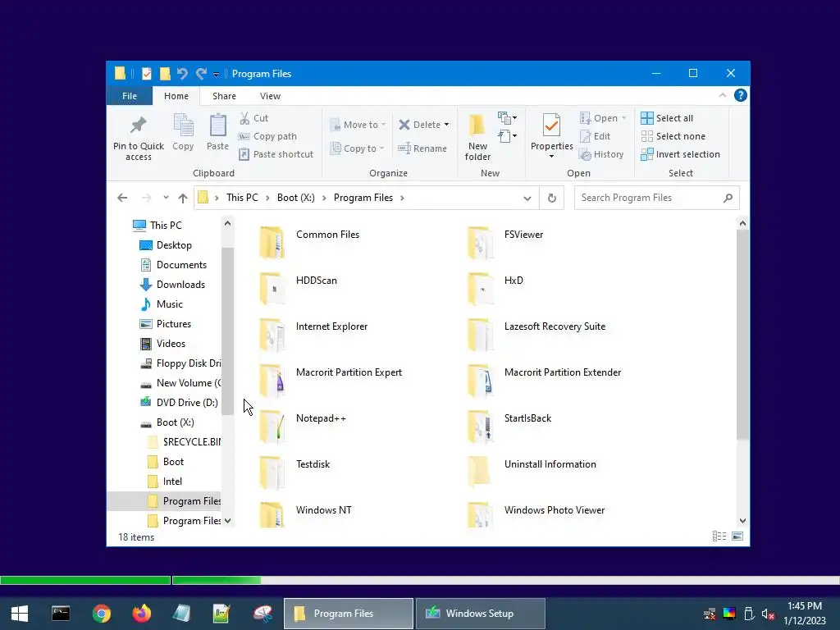
Task: Open the Windows Start menu
Action: pyautogui.click(x=20, y=614)
